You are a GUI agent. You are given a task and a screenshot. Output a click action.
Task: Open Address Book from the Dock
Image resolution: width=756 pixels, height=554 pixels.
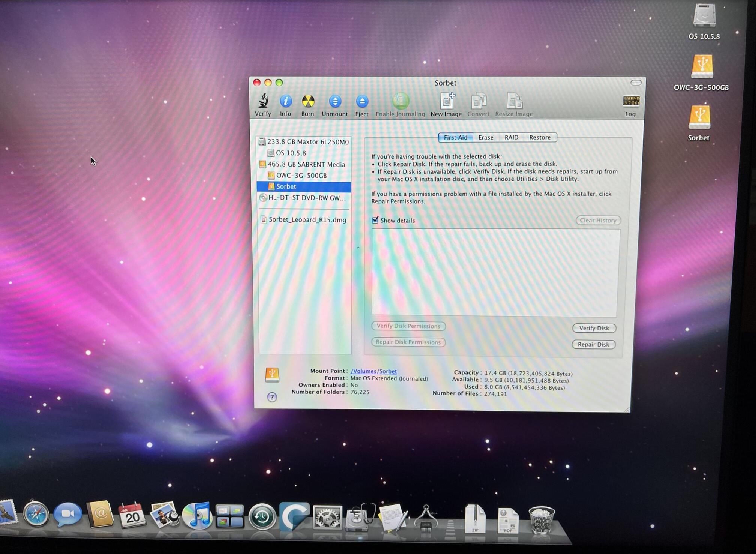tap(100, 514)
